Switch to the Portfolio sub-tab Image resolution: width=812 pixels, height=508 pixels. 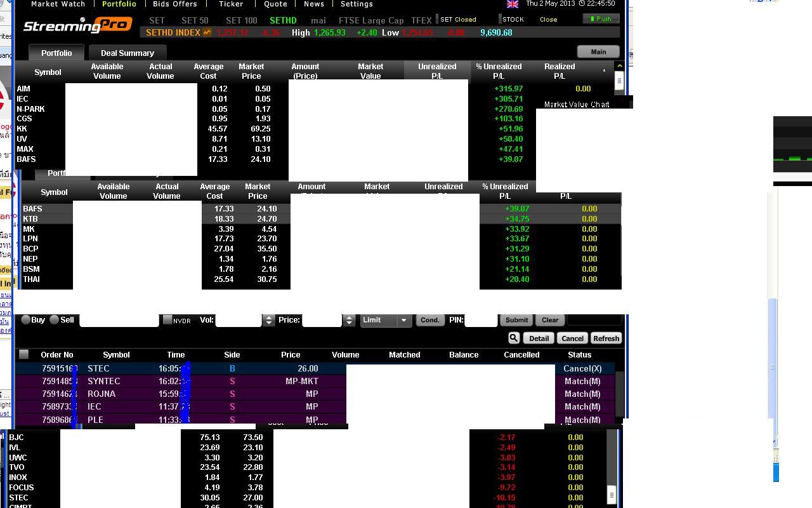tap(56, 53)
